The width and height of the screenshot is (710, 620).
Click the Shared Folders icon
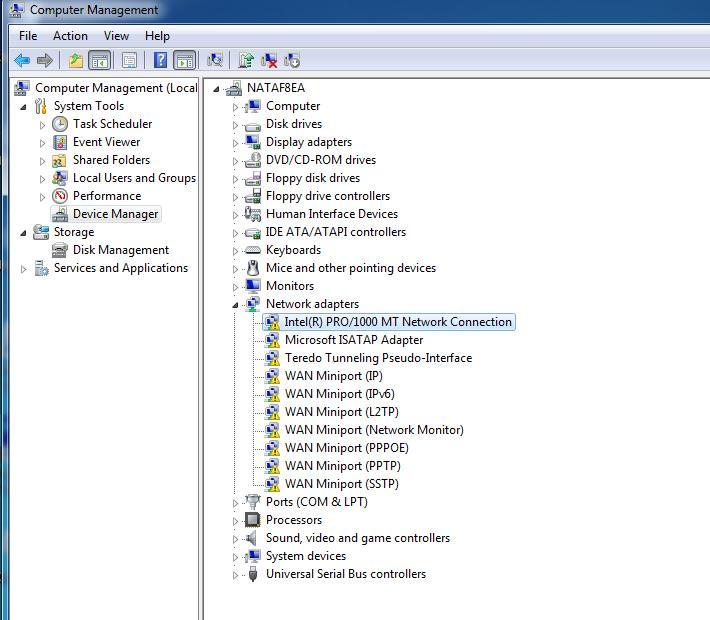point(59,160)
